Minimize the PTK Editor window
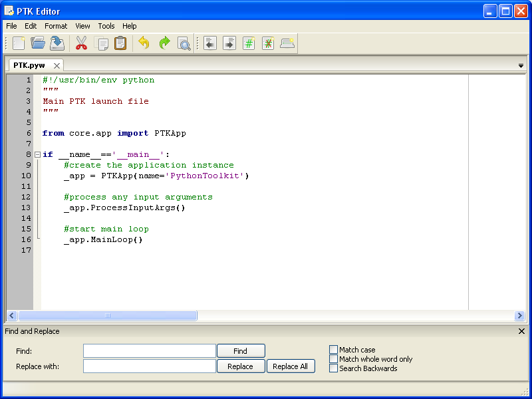532x399 pixels. [490, 11]
